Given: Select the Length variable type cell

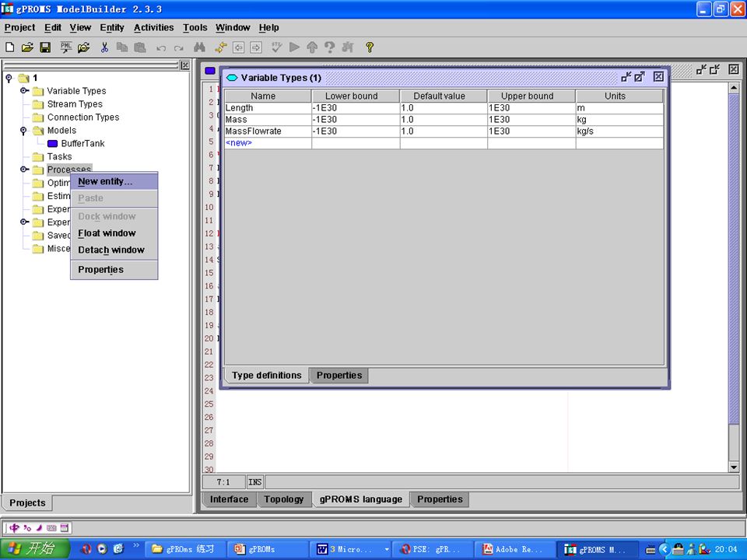Looking at the screenshot, I should click(x=268, y=108).
